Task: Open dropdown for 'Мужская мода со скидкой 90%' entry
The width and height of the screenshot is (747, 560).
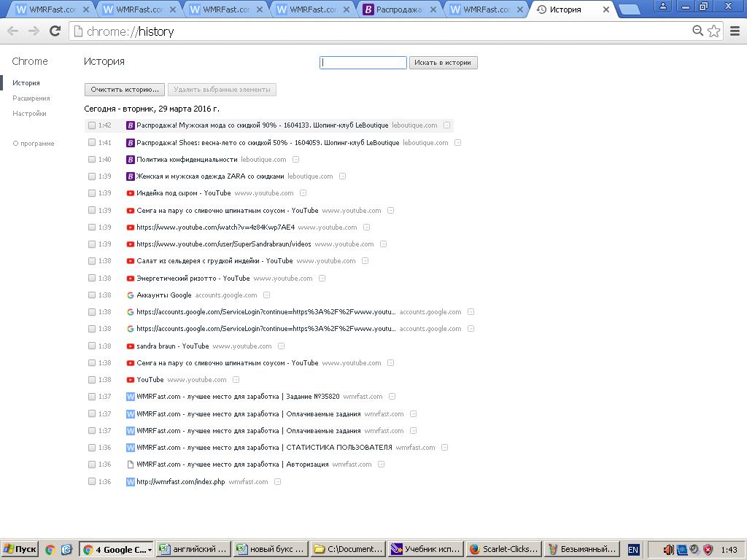Action: click(x=447, y=125)
